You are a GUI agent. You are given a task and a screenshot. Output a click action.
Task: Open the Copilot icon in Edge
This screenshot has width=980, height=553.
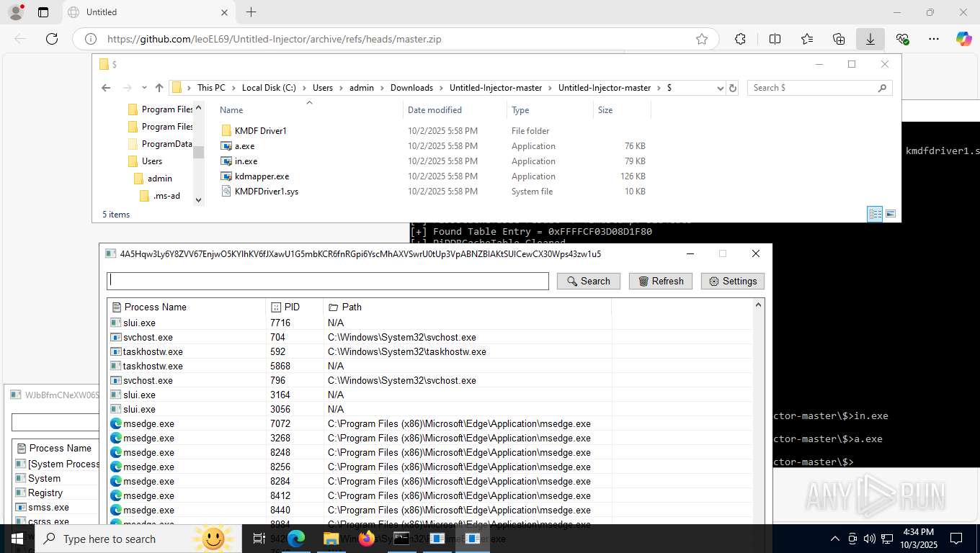tap(964, 39)
